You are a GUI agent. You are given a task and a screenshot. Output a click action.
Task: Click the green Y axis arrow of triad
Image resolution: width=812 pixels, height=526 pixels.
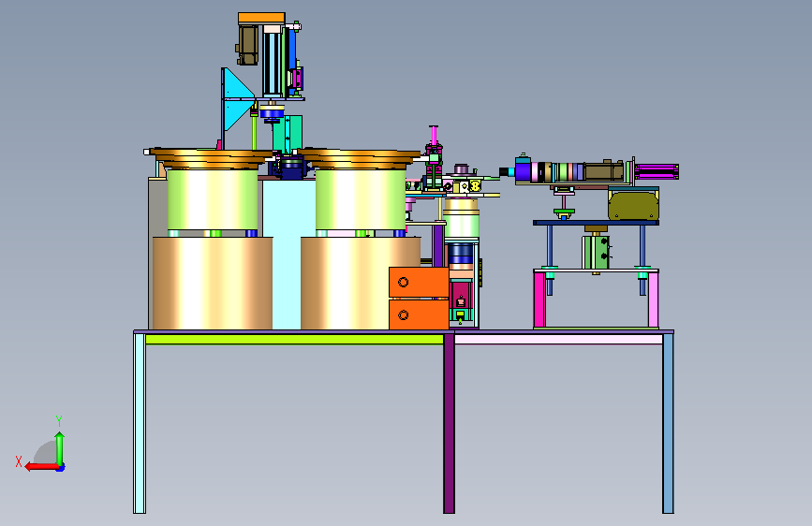60,449
